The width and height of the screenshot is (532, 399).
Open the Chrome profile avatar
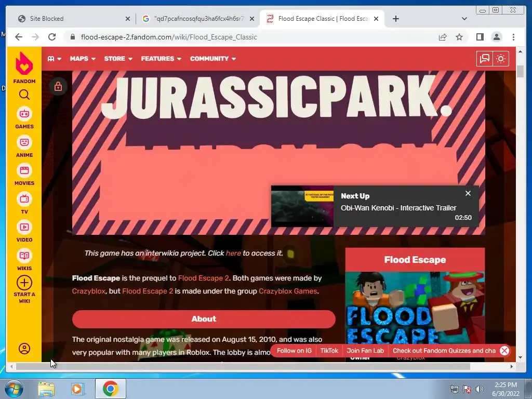[x=497, y=37]
